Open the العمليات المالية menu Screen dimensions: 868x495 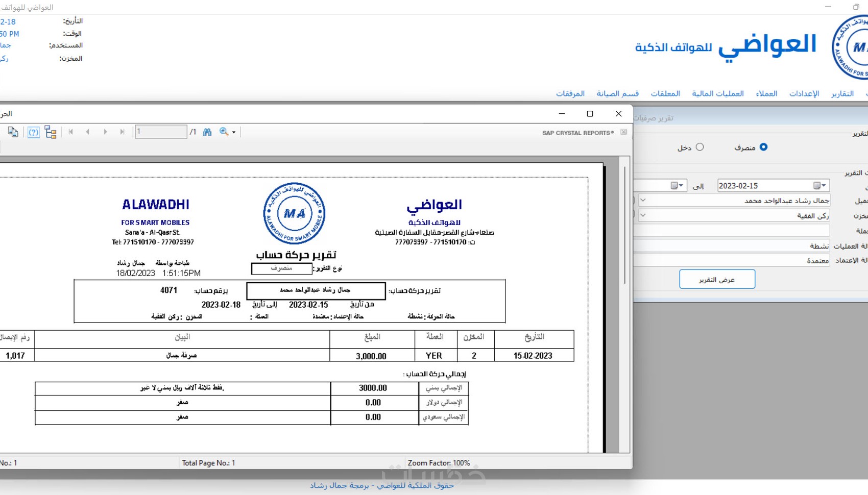pos(718,93)
